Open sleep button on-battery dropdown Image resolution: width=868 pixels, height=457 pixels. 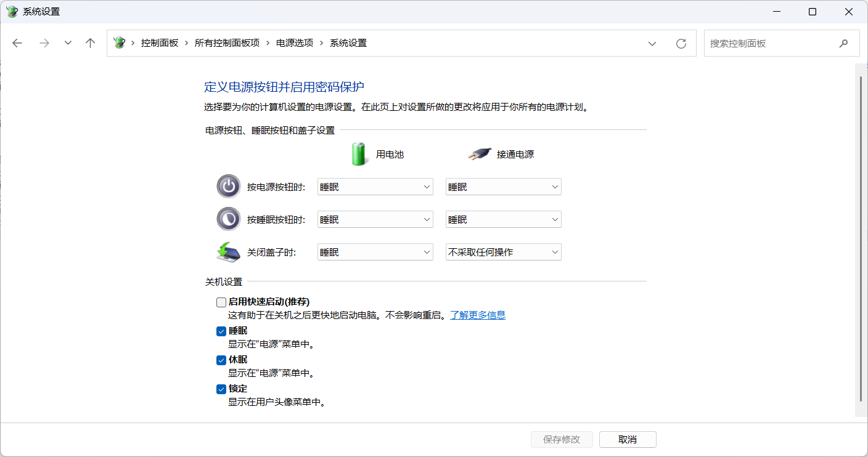375,219
